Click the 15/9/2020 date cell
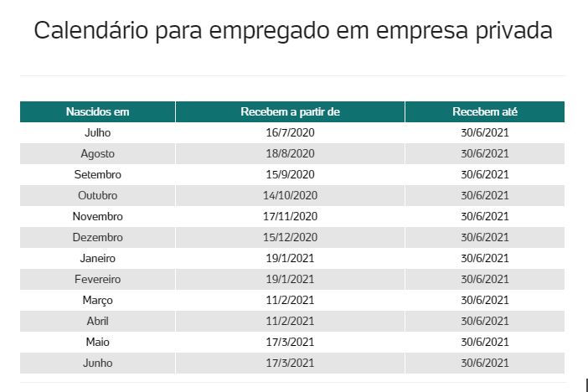Viewport: 588px width, 392px height. click(290, 174)
